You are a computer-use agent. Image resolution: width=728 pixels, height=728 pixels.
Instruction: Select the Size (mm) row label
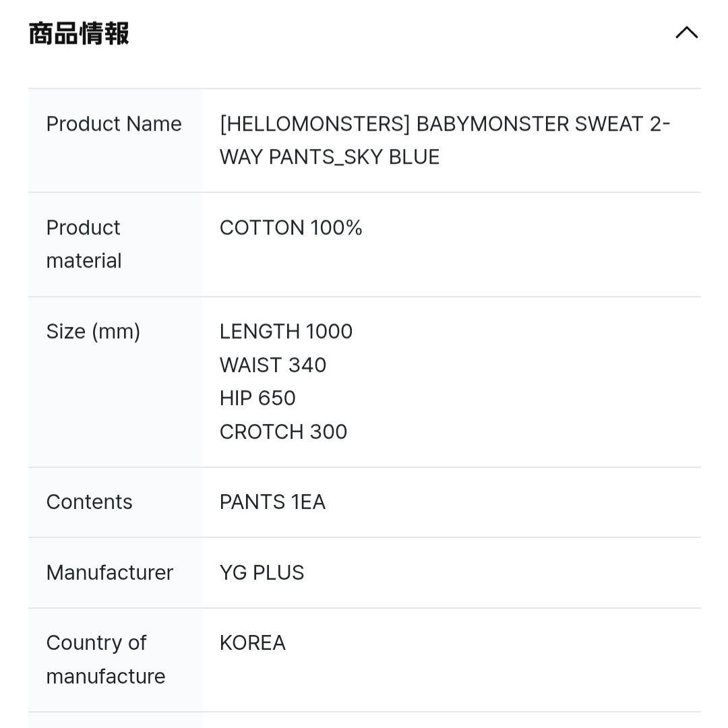[x=93, y=331]
